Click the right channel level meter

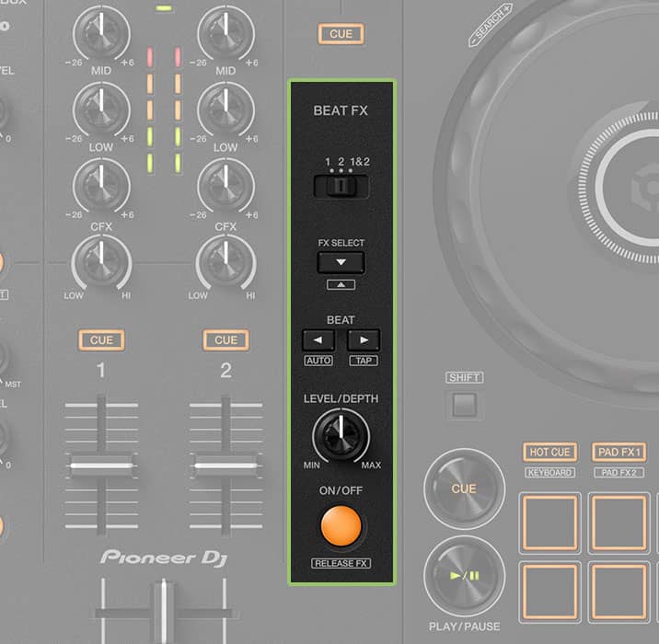[178, 110]
